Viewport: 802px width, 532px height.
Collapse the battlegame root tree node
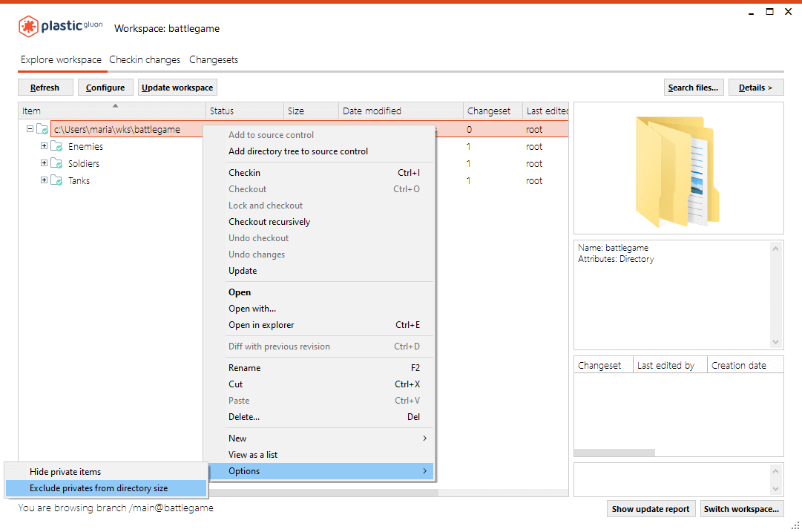click(30, 129)
